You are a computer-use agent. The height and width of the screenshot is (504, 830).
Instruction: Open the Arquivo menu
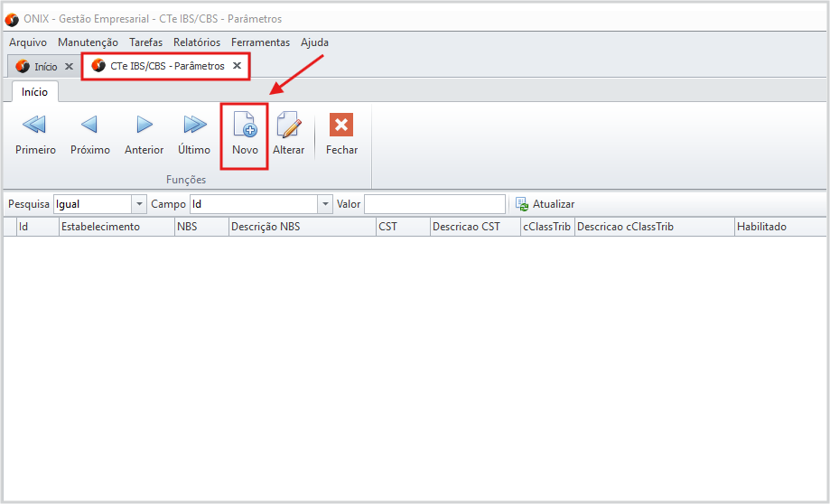pyautogui.click(x=28, y=42)
